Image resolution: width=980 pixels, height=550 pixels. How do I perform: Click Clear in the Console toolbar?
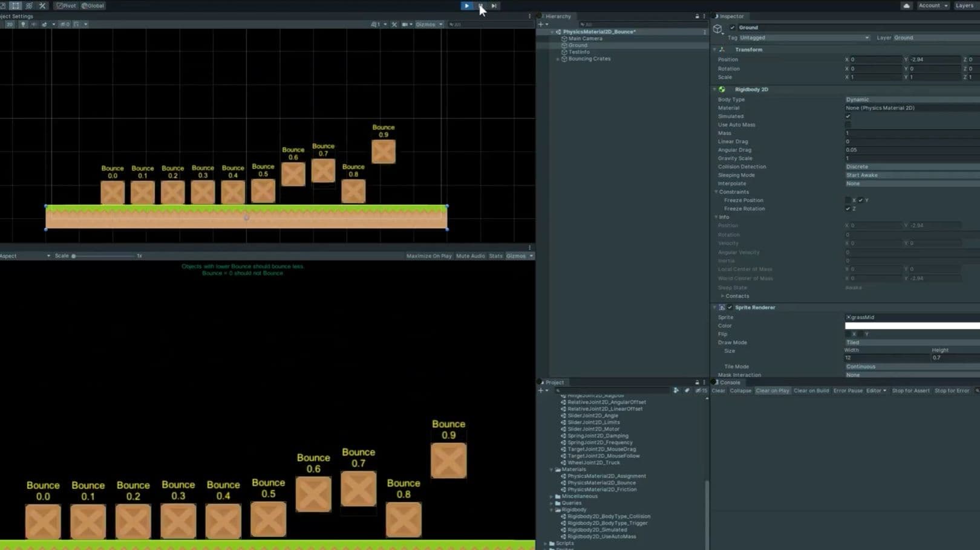(x=718, y=390)
